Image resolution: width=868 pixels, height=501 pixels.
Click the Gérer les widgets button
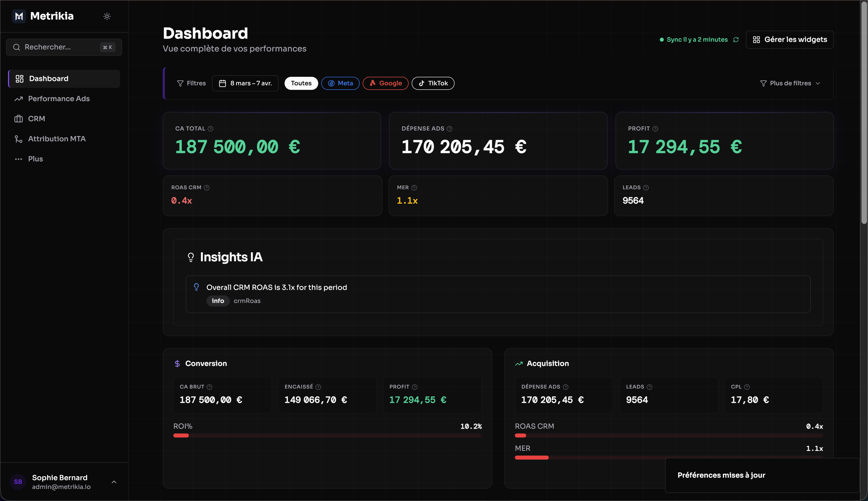coord(789,39)
